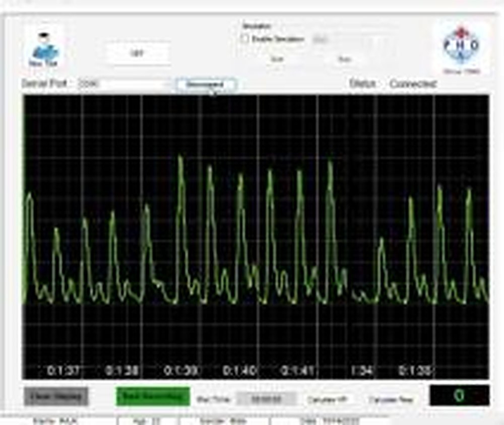Click the black counter display showing 0
This screenshot has width=504, height=425.
(460, 395)
